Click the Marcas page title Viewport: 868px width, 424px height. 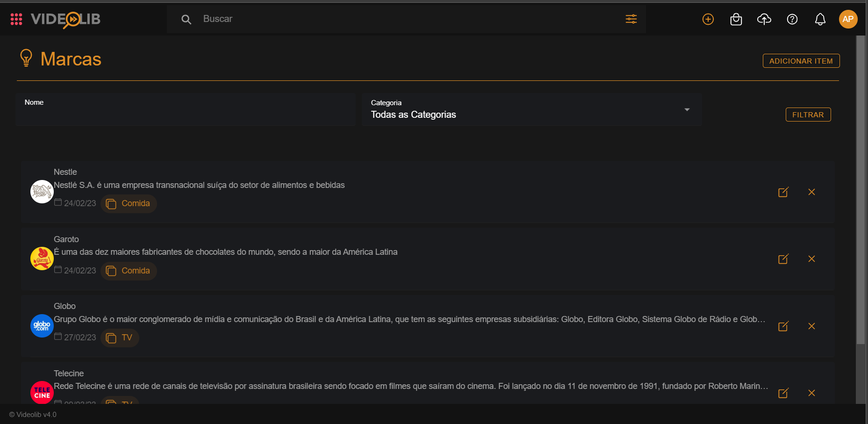pos(71,59)
